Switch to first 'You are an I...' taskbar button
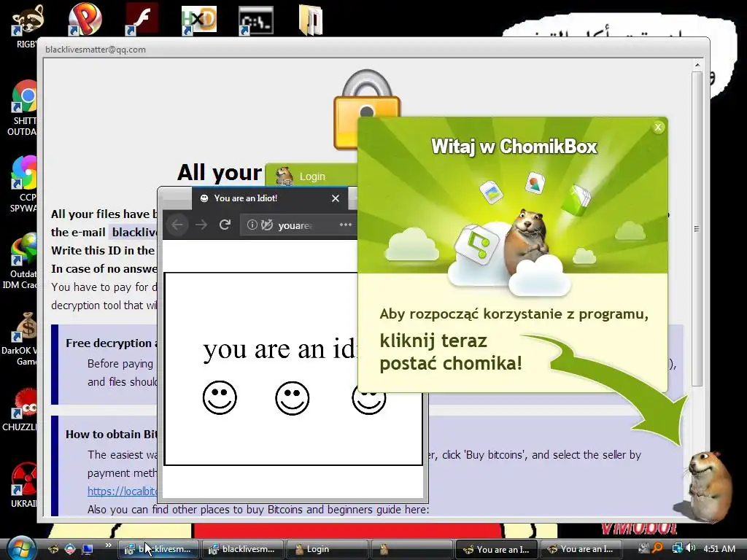Image resolution: width=747 pixels, height=560 pixels. [x=496, y=549]
